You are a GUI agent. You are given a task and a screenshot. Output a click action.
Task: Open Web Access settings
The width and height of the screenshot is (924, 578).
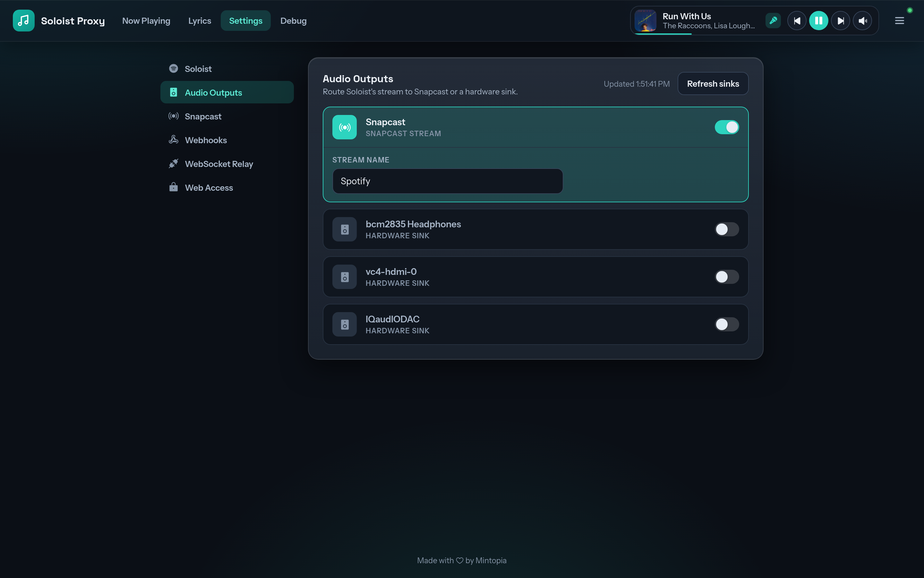pos(227,187)
